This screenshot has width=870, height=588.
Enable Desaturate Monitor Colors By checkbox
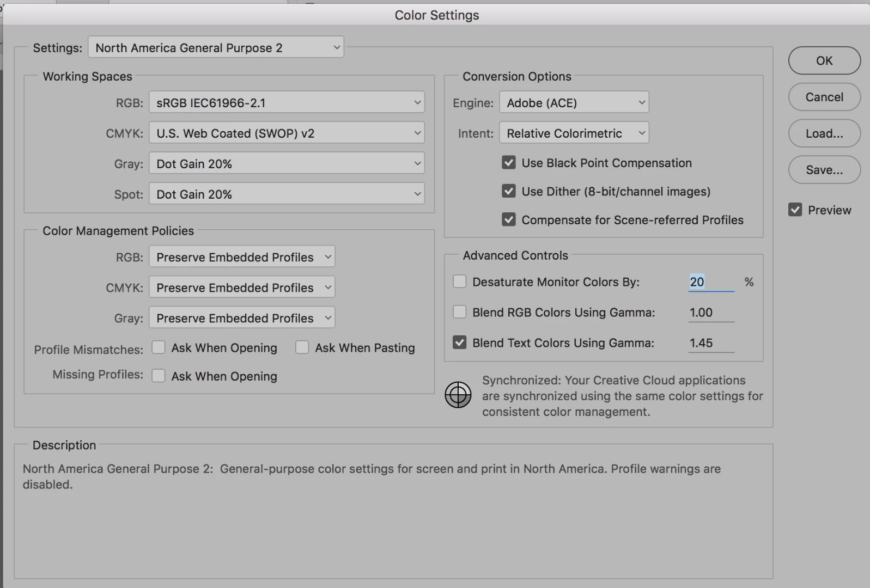coord(460,281)
